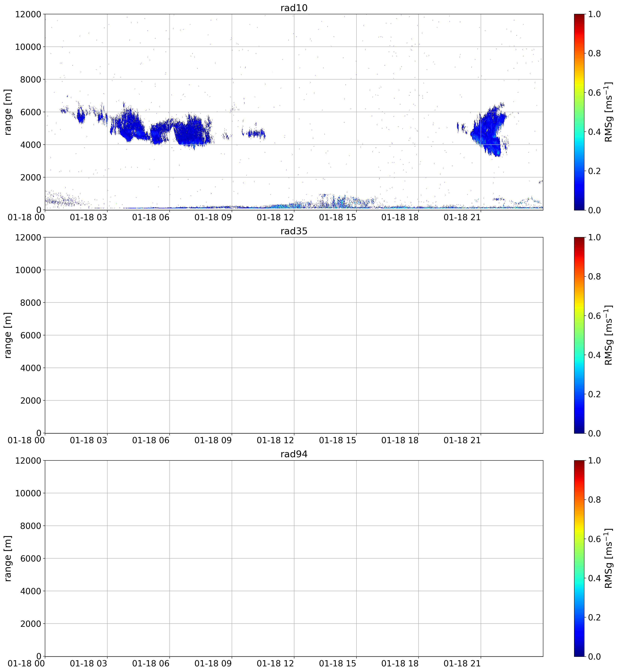The height and width of the screenshot is (672, 618).
Task: Click the 4000 y-tick on rad35 plot
Action: (x=31, y=368)
